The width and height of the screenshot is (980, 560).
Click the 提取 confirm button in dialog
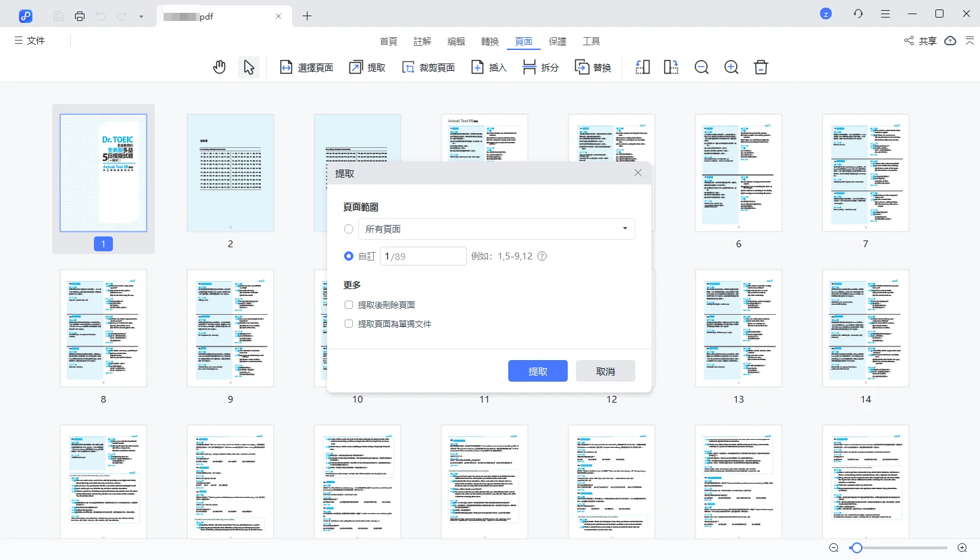click(537, 370)
